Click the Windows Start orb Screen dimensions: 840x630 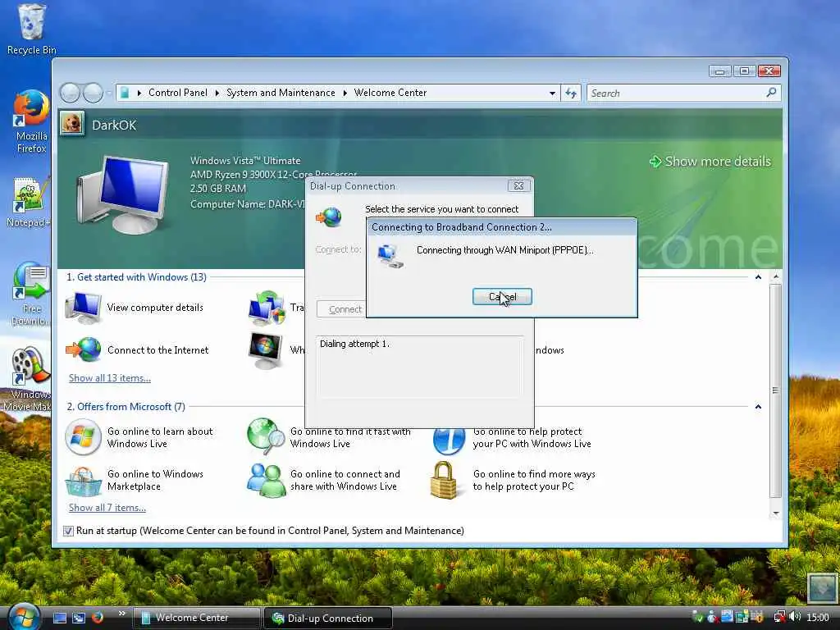coord(24,616)
